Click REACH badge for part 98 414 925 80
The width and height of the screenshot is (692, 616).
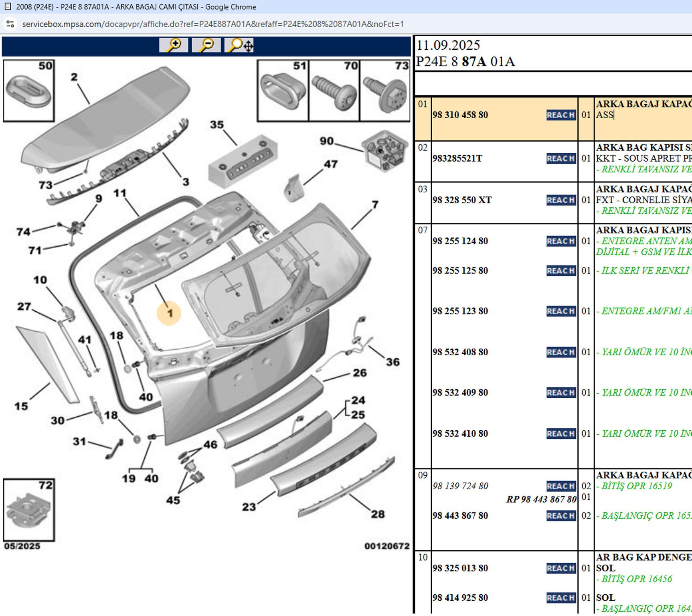(x=560, y=598)
